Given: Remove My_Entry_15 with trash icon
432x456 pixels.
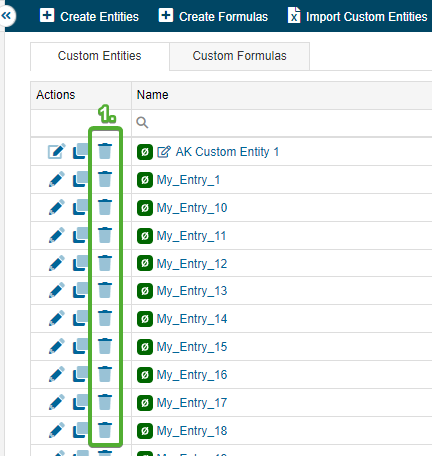Looking at the screenshot, I should point(105,346).
